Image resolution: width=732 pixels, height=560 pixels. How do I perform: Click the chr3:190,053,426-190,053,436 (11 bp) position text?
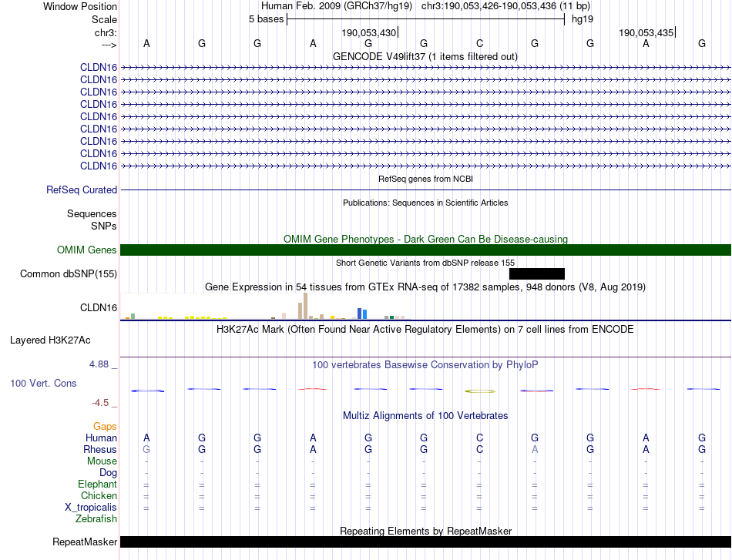505,6
